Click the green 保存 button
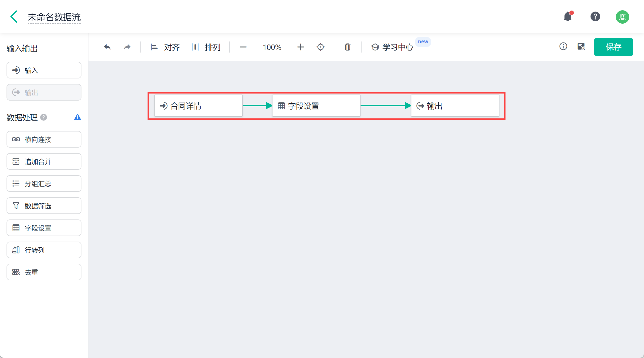Image resolution: width=644 pixels, height=358 pixels. click(613, 47)
